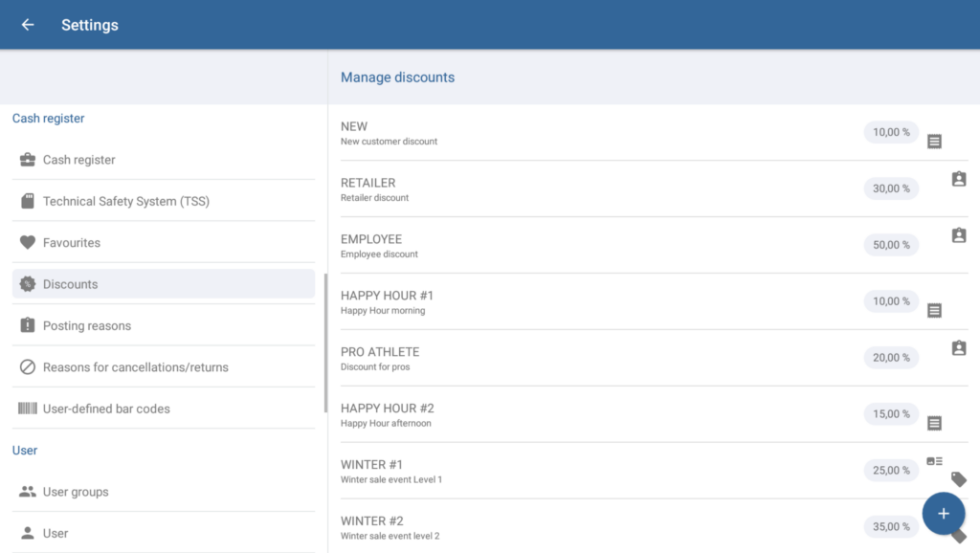Click the receipt icon on NEW discount row
Image resolution: width=980 pixels, height=553 pixels.
coord(935,142)
